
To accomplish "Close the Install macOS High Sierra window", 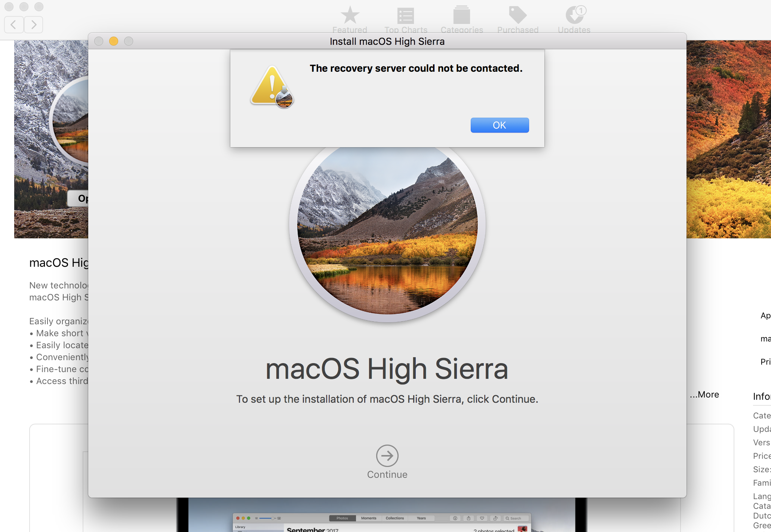I will click(x=99, y=41).
